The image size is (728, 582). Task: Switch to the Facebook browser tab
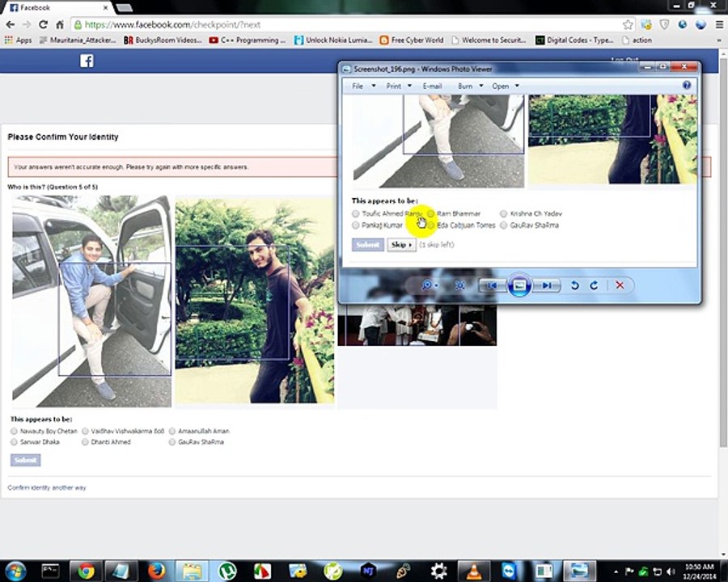(x=58, y=7)
